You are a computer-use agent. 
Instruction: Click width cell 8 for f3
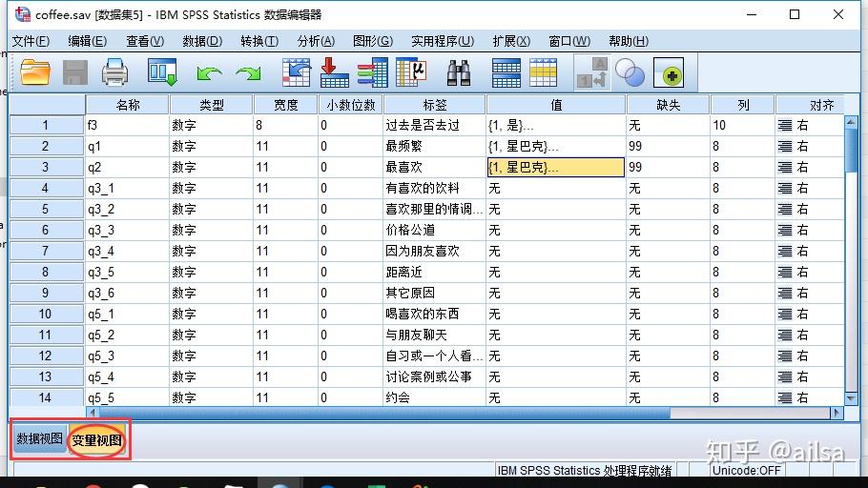(x=285, y=126)
